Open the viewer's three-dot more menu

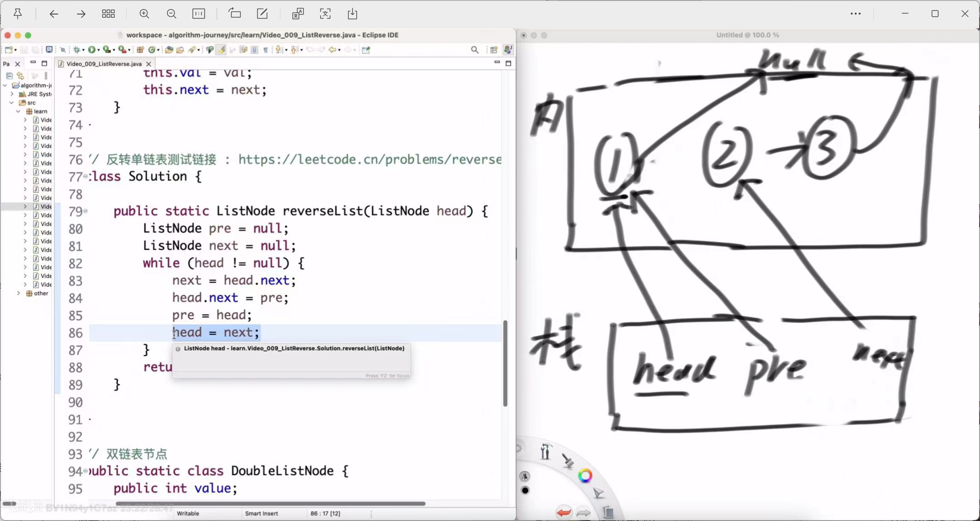(x=856, y=14)
